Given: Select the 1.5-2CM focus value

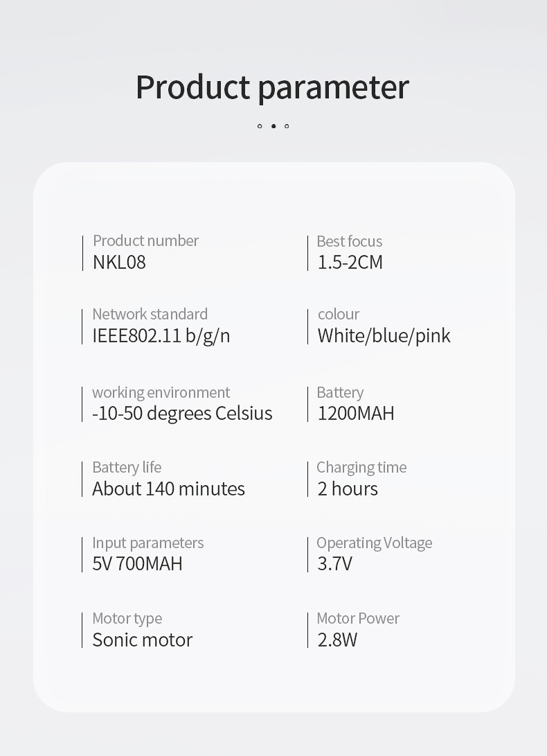Looking at the screenshot, I should [x=350, y=263].
